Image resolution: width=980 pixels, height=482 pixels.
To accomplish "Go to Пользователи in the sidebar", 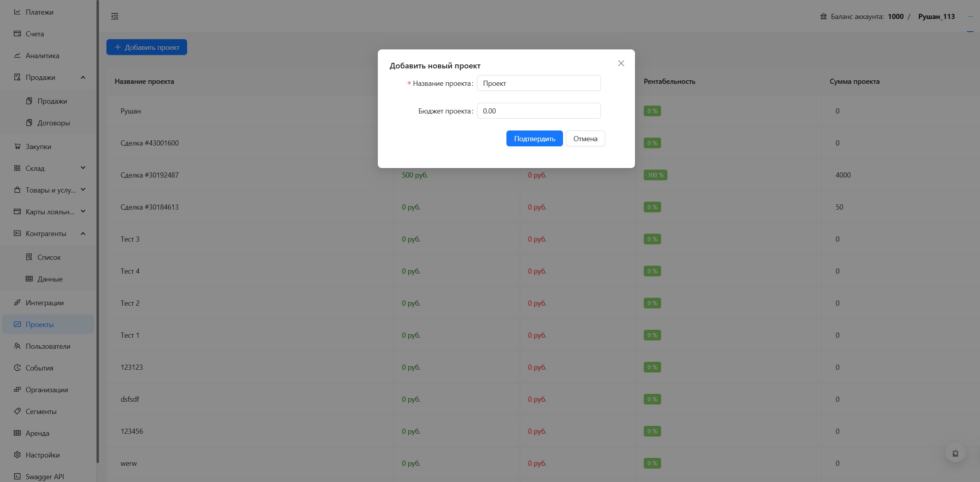I will pos(48,346).
